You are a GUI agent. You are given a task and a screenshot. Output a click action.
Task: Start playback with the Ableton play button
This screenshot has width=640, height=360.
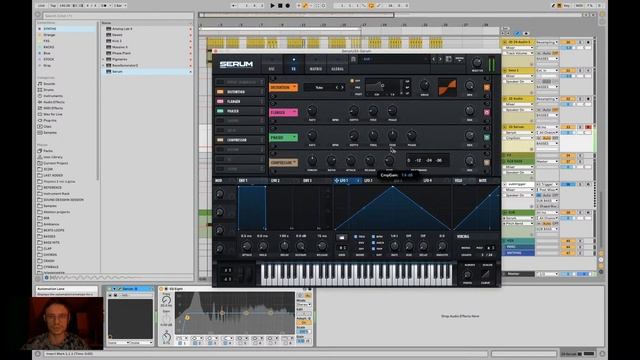coord(272,6)
